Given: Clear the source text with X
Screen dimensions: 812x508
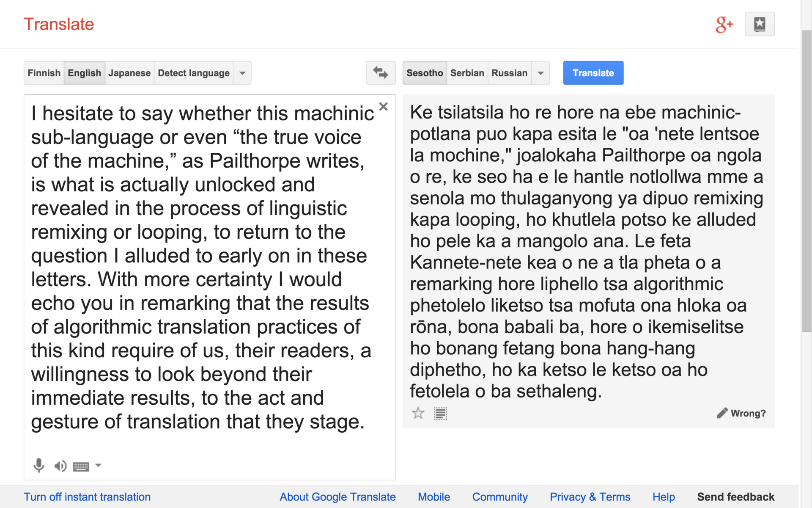Looking at the screenshot, I should (383, 107).
